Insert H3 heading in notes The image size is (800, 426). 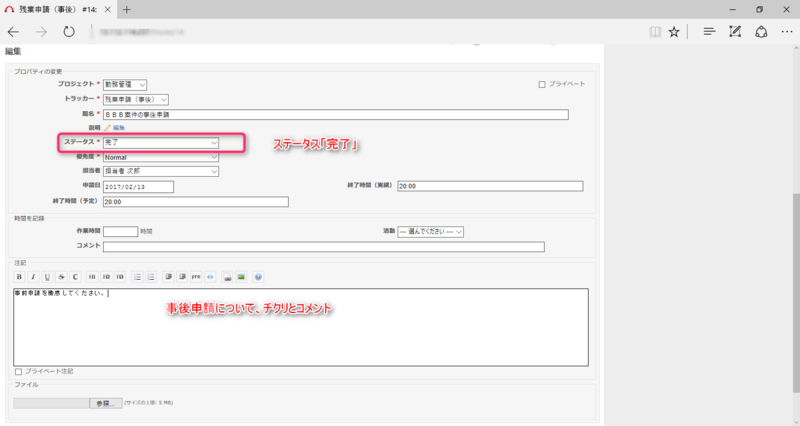[x=120, y=277]
